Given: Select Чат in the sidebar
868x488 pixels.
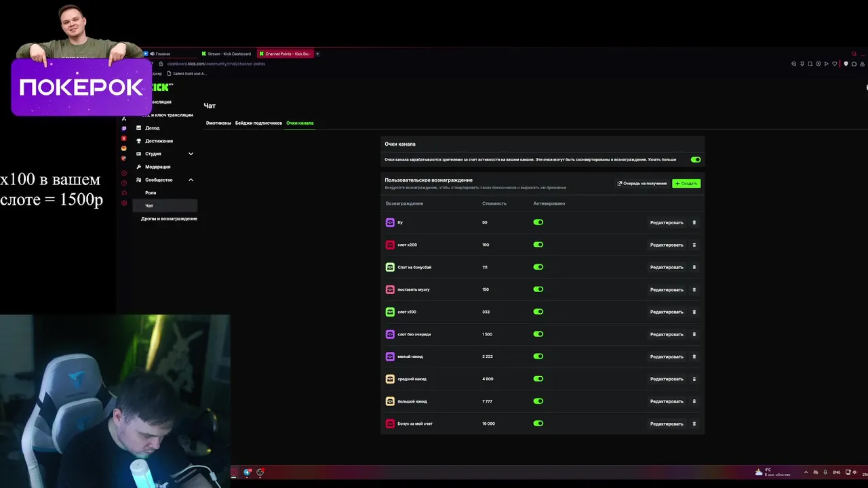Looking at the screenshot, I should coord(165,205).
